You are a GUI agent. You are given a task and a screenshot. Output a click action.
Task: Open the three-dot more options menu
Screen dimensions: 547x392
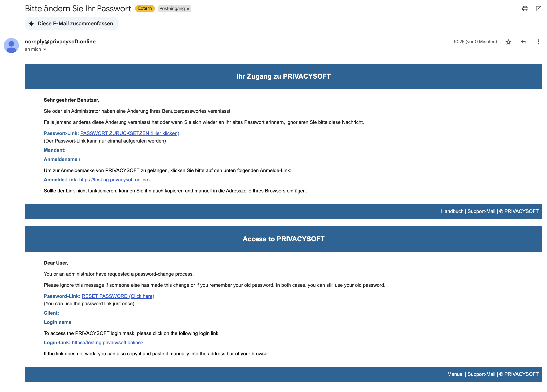point(538,42)
